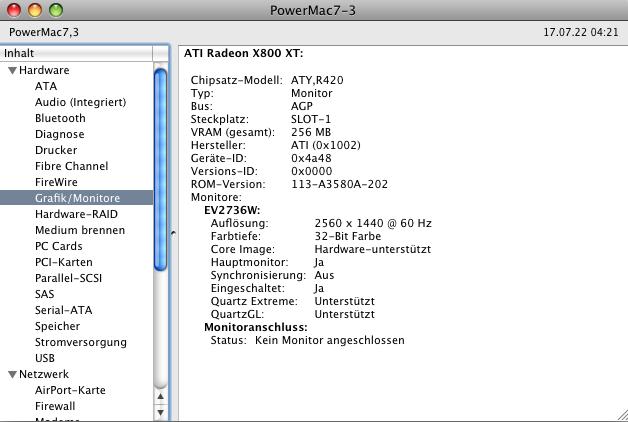Image resolution: width=628 pixels, height=422 pixels.
Task: Click Kein Monitor angeschlossen status text
Action: 330,340
